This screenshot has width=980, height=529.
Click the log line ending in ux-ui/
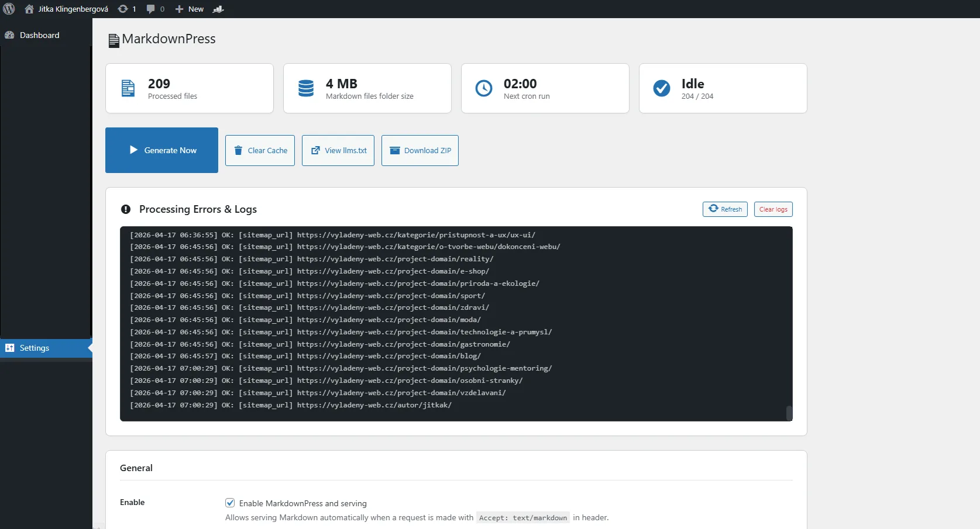332,235
